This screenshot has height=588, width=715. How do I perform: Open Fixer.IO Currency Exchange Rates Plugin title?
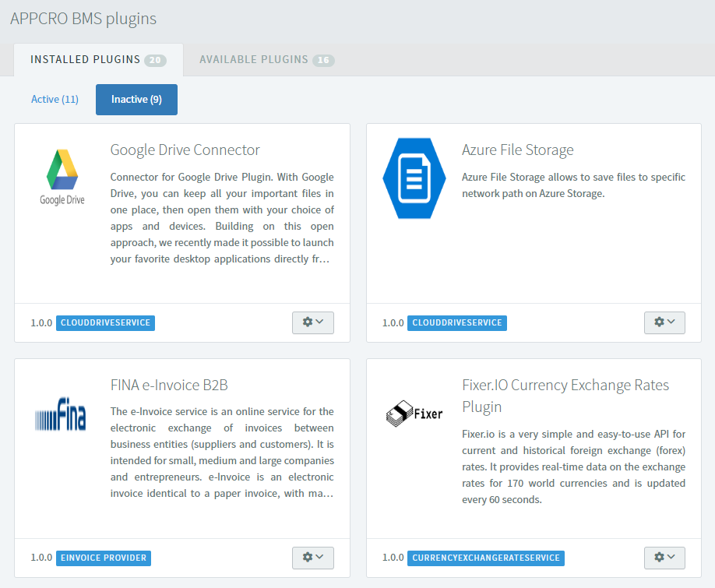[565, 396]
